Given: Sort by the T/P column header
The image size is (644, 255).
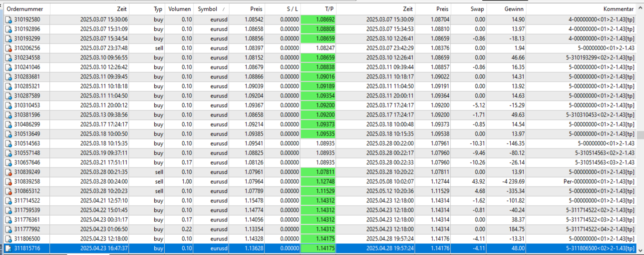Looking at the screenshot, I should coord(319,9).
